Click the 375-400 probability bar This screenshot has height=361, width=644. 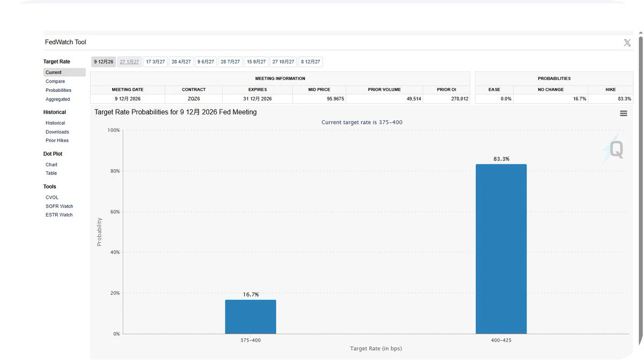251,317
